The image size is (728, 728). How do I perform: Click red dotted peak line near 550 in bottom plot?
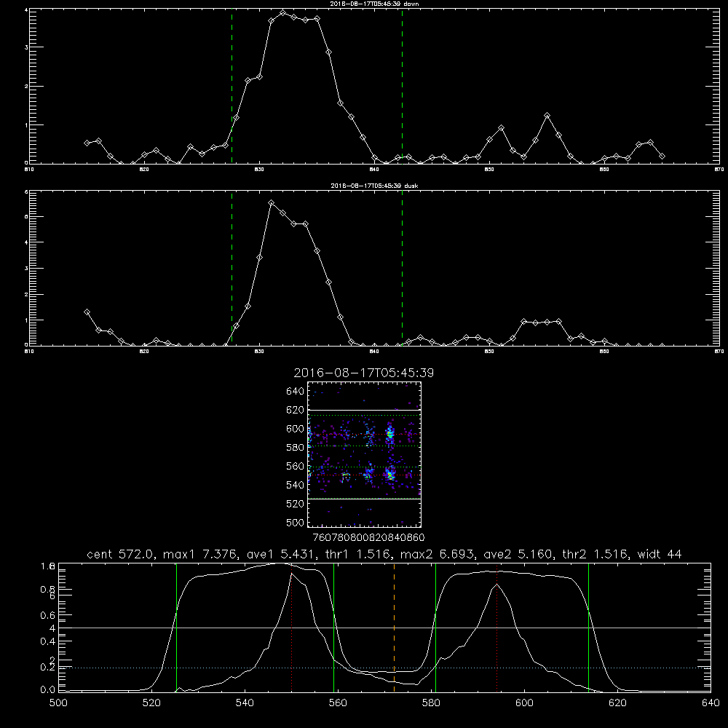(x=292, y=628)
